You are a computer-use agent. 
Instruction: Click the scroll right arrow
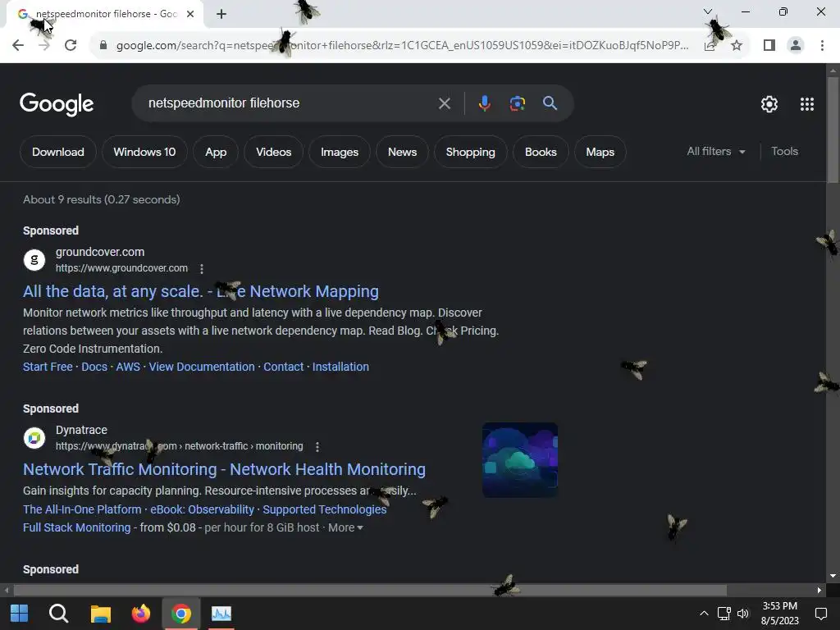819,591
